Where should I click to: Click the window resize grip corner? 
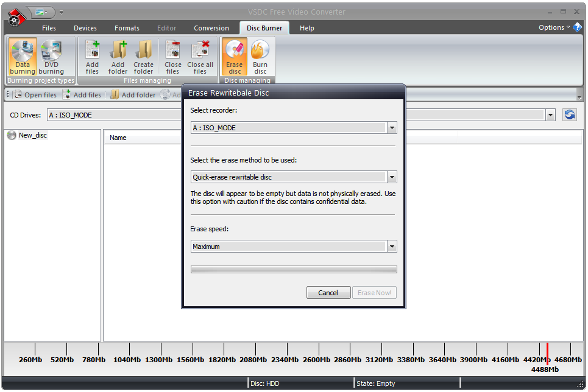tap(579, 384)
